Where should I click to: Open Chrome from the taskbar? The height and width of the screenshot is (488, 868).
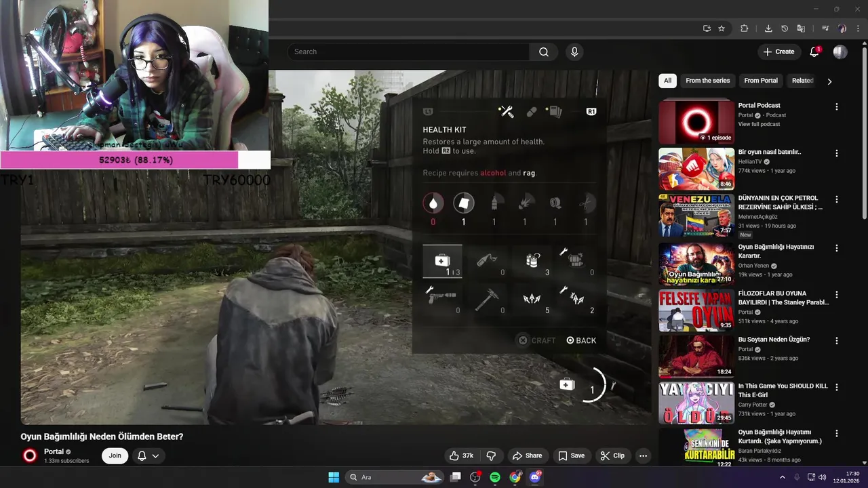point(515,477)
